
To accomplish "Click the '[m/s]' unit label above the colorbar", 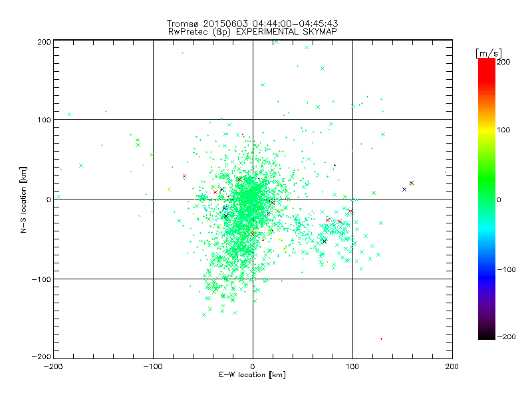I will point(489,53).
